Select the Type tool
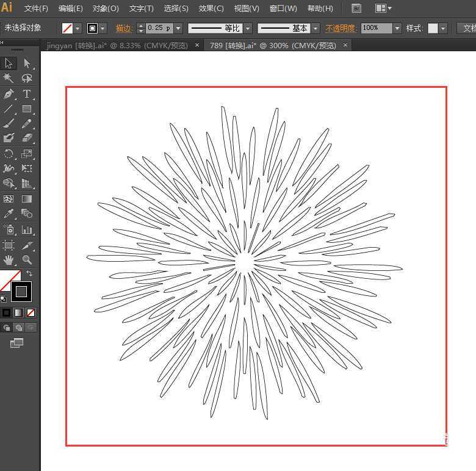The width and height of the screenshot is (476, 471). pos(27,94)
